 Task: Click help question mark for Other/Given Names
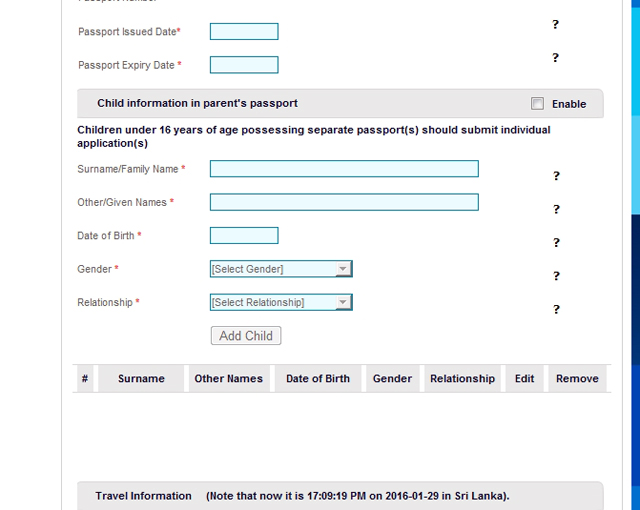[x=556, y=209]
